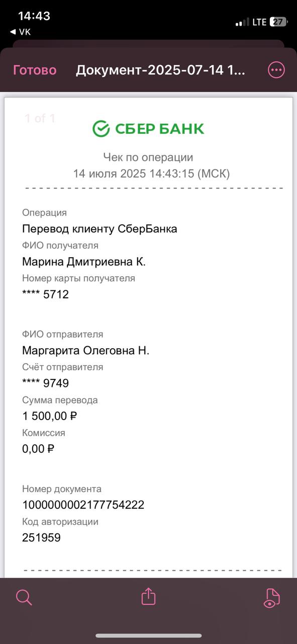Tap document number 1000000002177754222
This screenshot has width=297, height=644.
tap(83, 505)
